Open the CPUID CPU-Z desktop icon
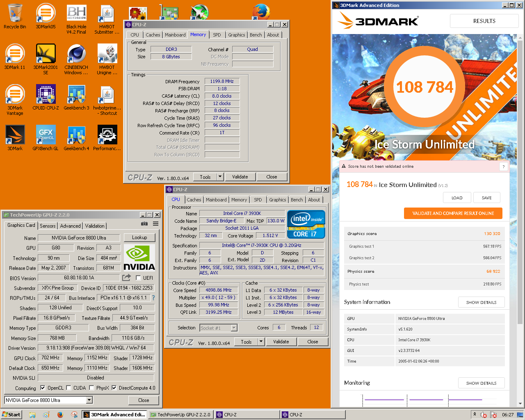The image size is (525, 420). pos(46,97)
